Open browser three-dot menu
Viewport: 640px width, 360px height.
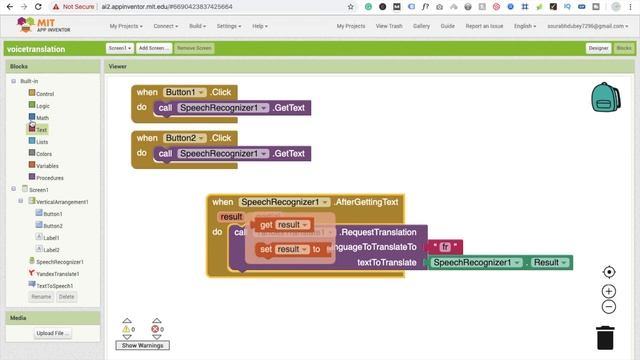(630, 7)
